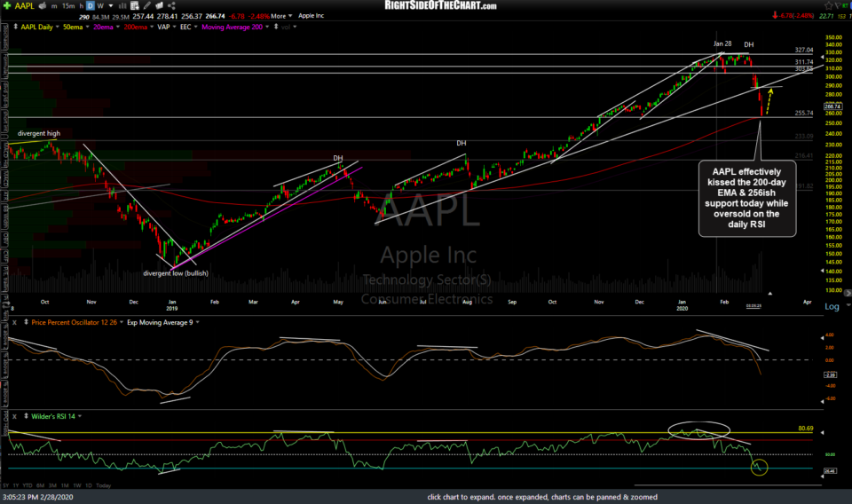Click the add-indicator table icon
This screenshot has height=504, width=852.
(135, 5)
